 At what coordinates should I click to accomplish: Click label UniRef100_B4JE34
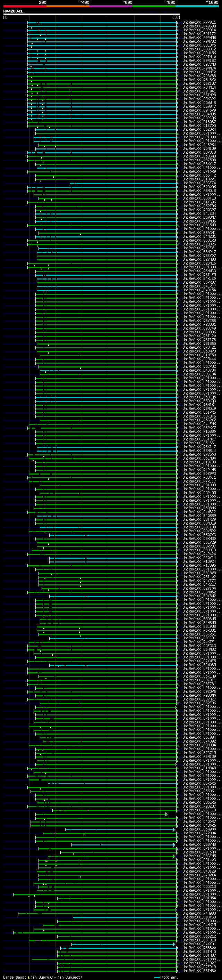[x=199, y=214]
